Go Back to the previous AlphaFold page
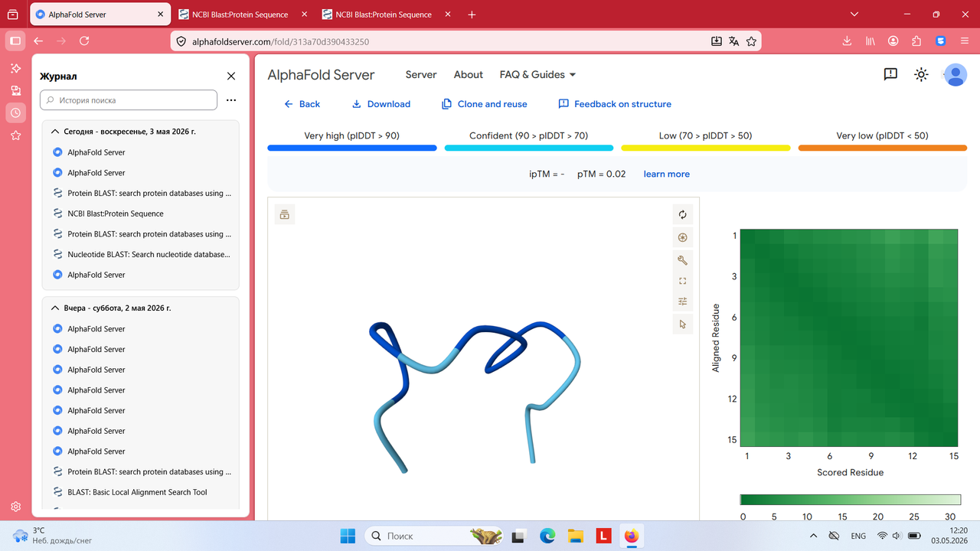Screen dimensions: 980x551 (x=302, y=104)
